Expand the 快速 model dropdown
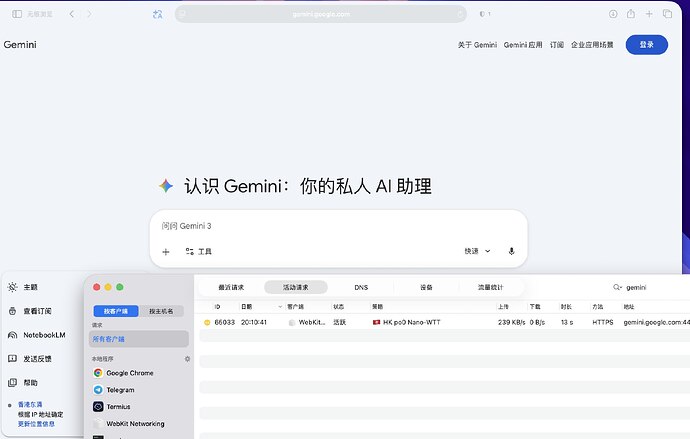This screenshot has width=690, height=439. [477, 251]
